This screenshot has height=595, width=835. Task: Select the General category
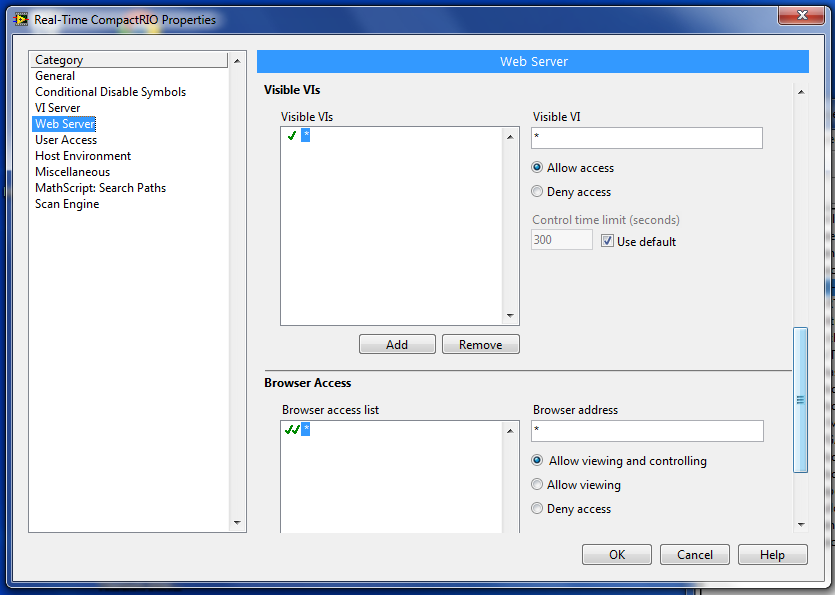coord(55,76)
